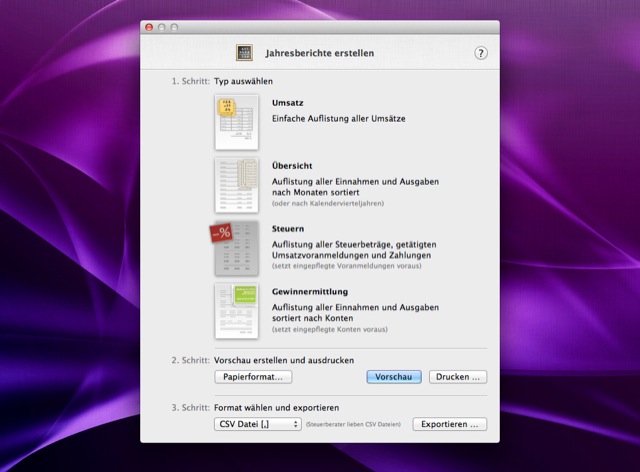640x472 pixels.
Task: Click the app logo beside Jahresberichte erstellen
Action: pos(244,53)
